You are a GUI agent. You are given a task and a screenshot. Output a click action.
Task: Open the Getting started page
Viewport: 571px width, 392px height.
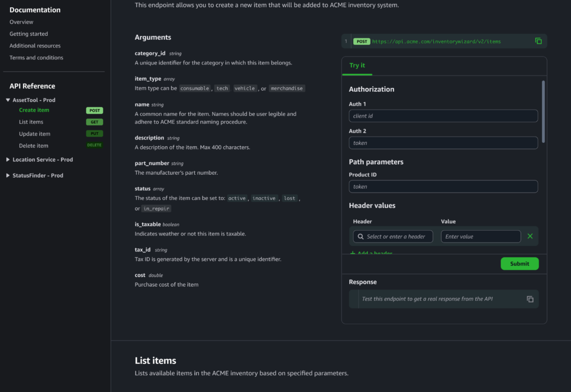29,34
